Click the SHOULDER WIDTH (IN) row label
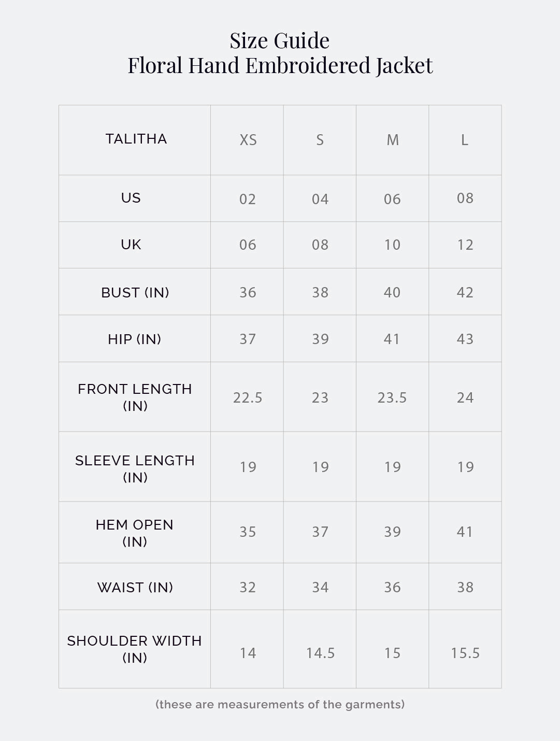The height and width of the screenshot is (741, 560). pos(135,649)
